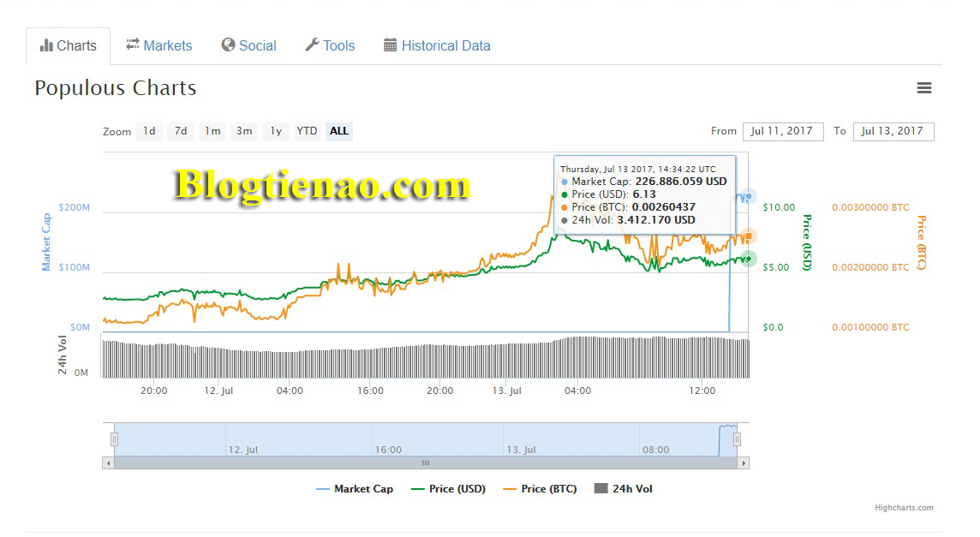Image resolution: width=980 pixels, height=537 pixels.
Task: Click the $10.00 price axis label
Action: (x=779, y=207)
